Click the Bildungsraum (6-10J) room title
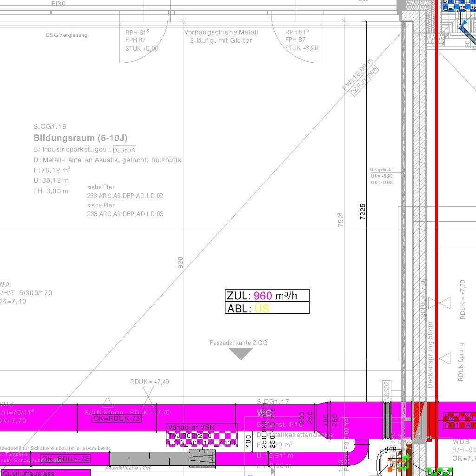This screenshot has width=476, height=476. pos(80,138)
